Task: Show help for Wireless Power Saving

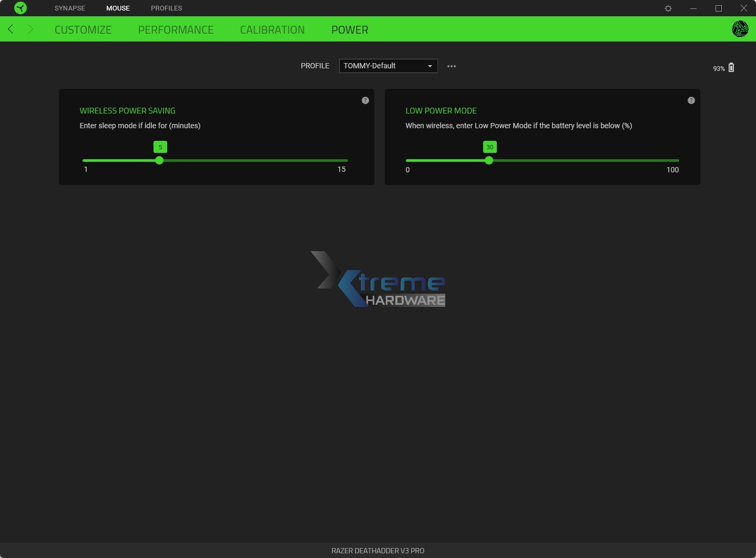Action: [x=365, y=100]
